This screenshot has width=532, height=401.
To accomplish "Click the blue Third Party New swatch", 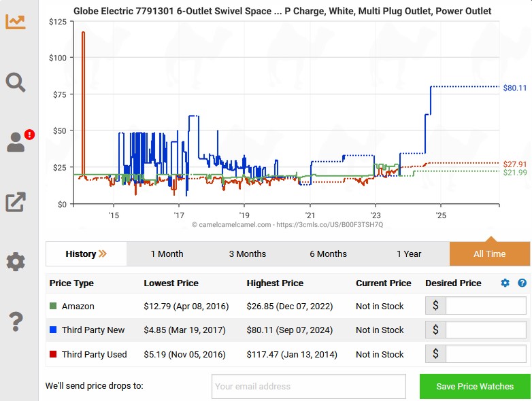I will tap(53, 330).
